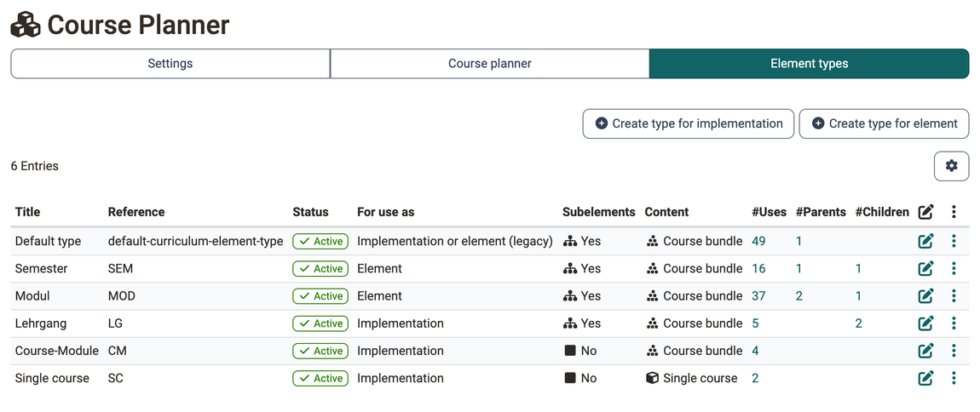Open the 4 uses of Course-Module
Viewport: 980px width, 412px height.
755,351
